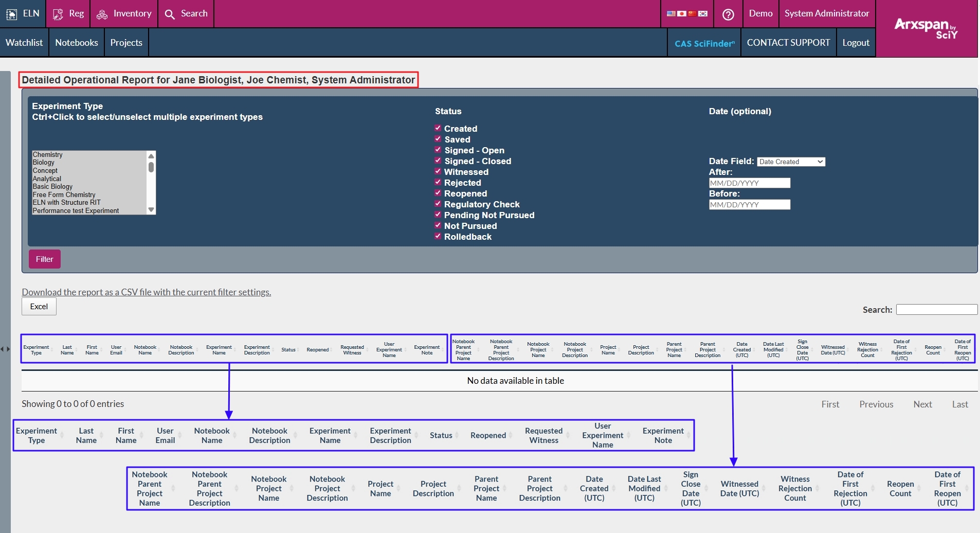Select Free Form Chemistry in experiment list
This screenshot has height=533, width=980.
[64, 194]
